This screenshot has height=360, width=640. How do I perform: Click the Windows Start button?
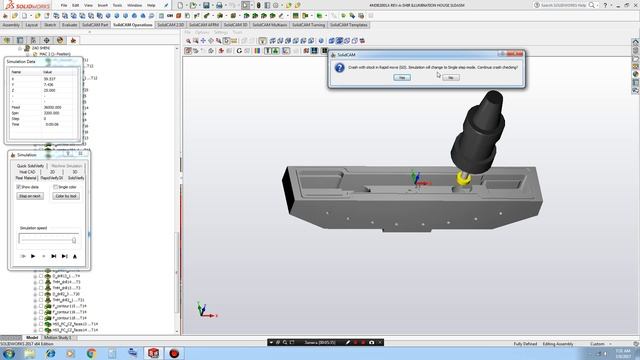[x=9, y=353]
